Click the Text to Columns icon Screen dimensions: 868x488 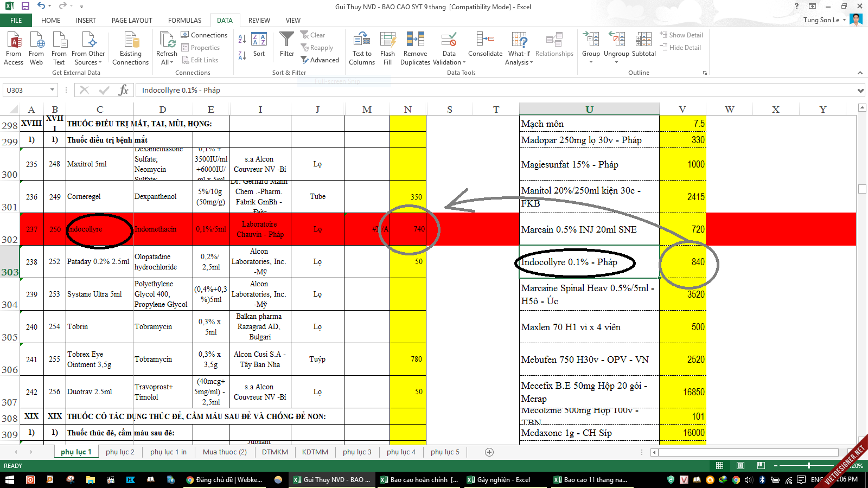[x=362, y=40]
